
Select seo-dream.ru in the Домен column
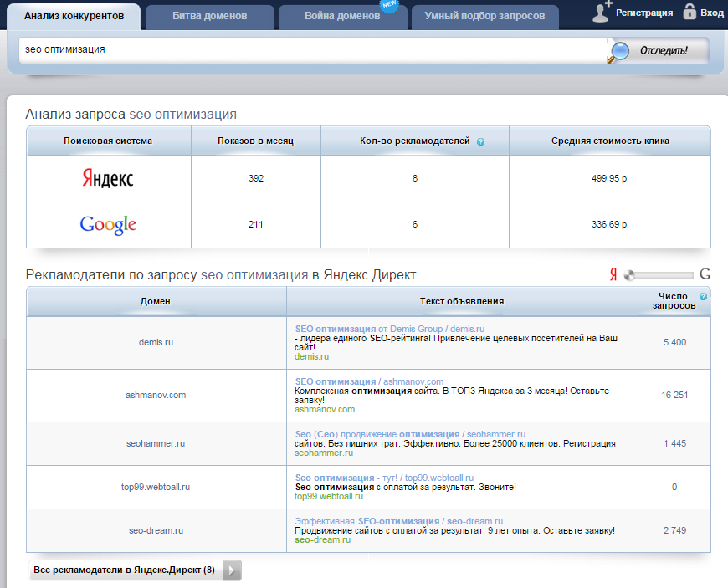156,530
